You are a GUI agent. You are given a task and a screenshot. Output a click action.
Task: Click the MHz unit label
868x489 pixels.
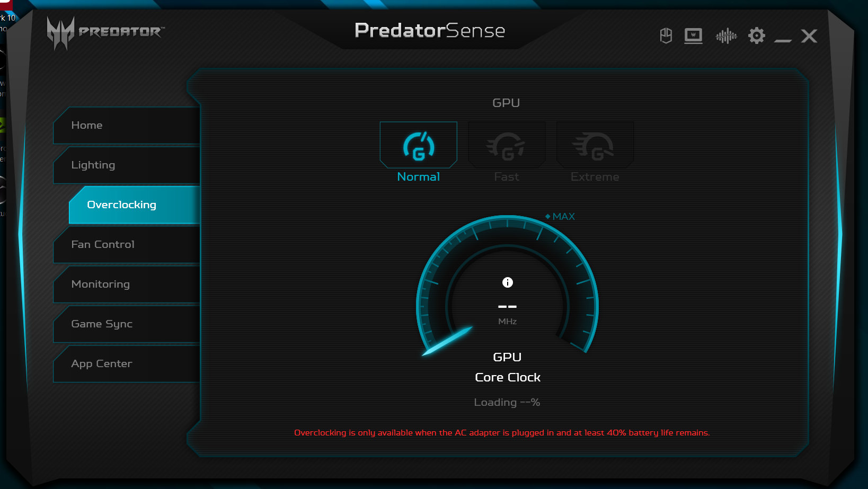pyautogui.click(x=507, y=321)
